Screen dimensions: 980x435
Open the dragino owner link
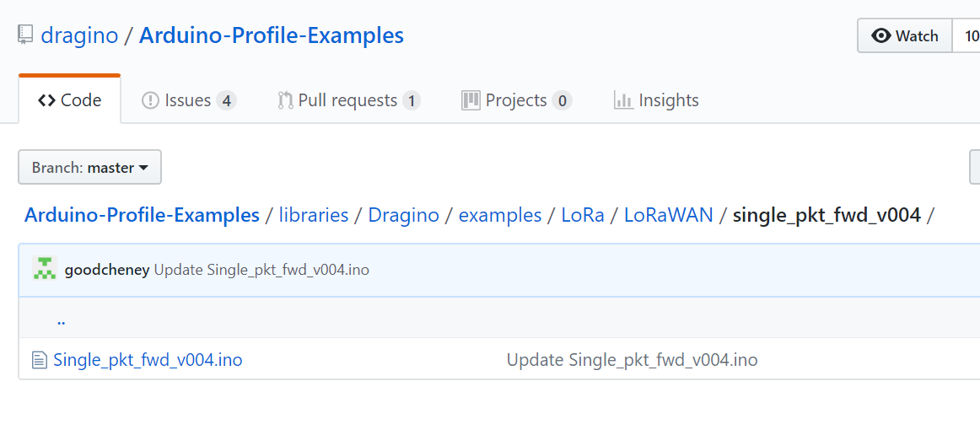pyautogui.click(x=79, y=35)
